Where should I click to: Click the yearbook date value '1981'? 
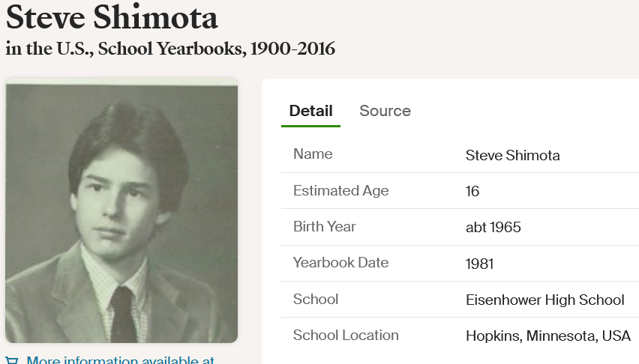click(479, 264)
